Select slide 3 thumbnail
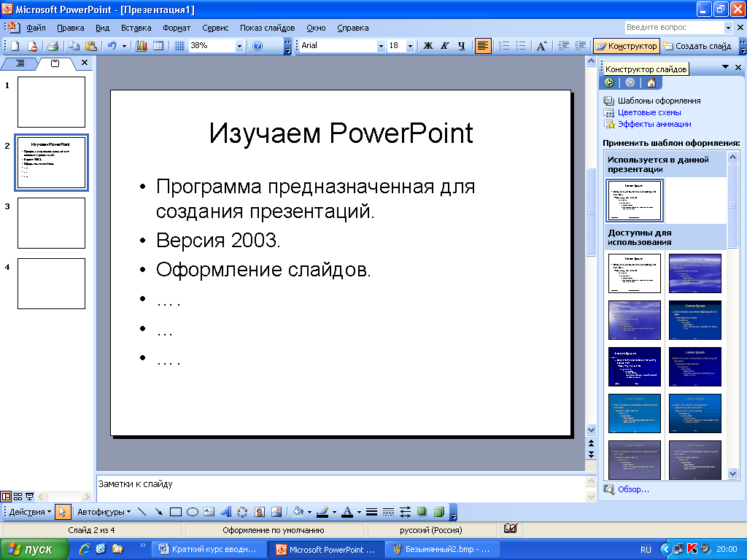This screenshot has width=747, height=560. click(52, 223)
